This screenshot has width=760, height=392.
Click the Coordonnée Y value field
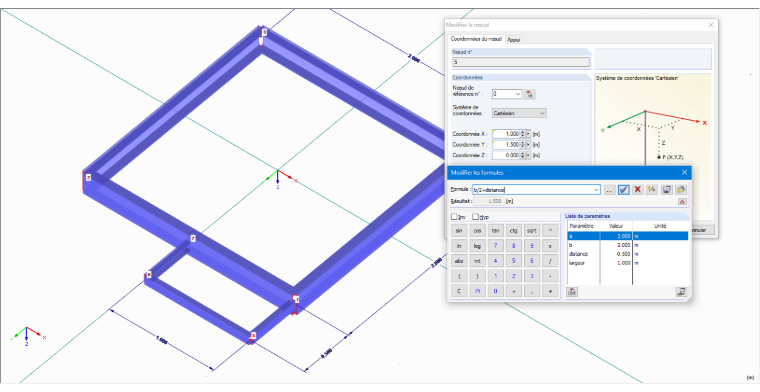coord(506,144)
